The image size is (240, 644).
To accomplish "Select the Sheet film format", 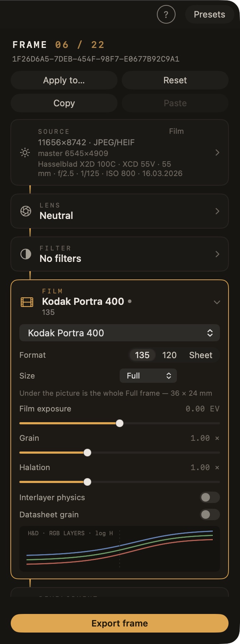I will pos(201,355).
